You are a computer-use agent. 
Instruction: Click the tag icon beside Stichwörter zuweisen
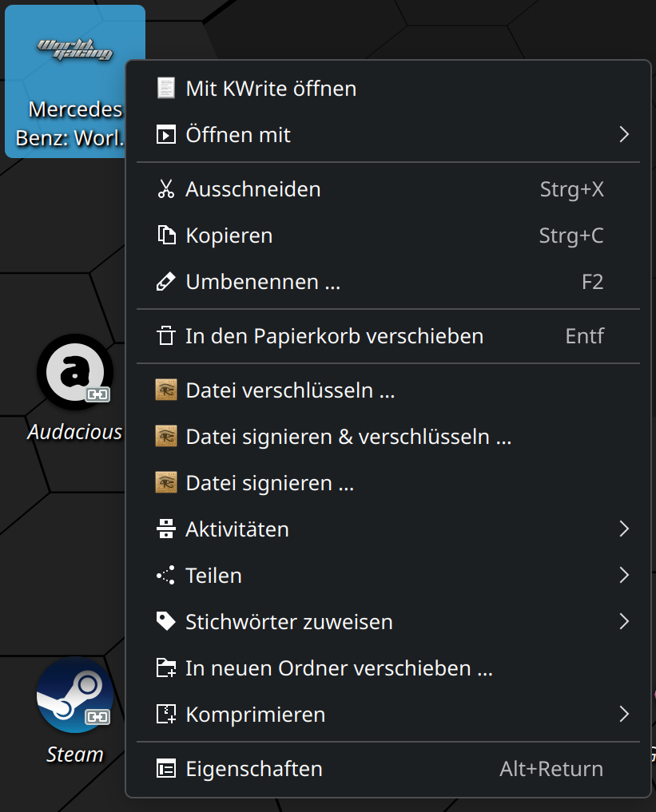point(166,621)
